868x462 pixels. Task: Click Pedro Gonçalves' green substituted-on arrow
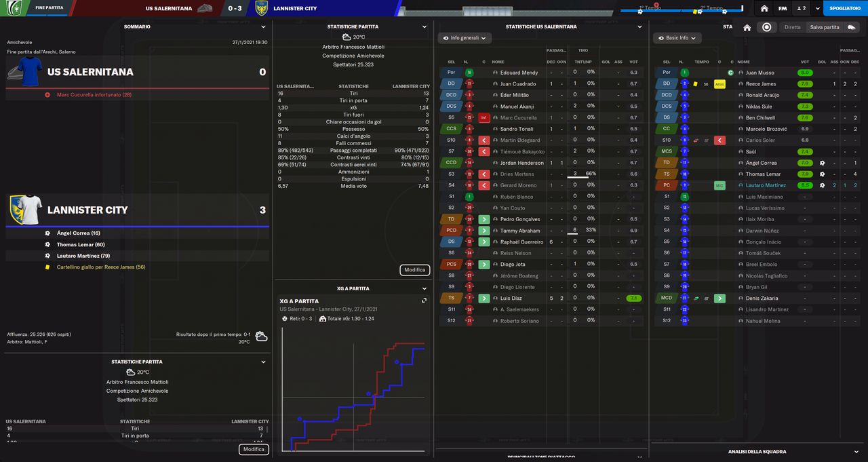point(485,219)
